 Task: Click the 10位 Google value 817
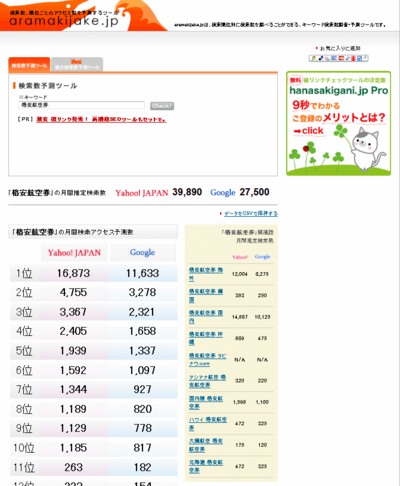pos(143,448)
